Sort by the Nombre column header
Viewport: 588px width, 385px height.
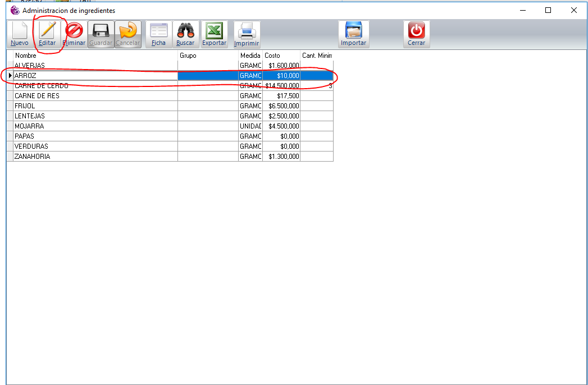click(x=95, y=56)
